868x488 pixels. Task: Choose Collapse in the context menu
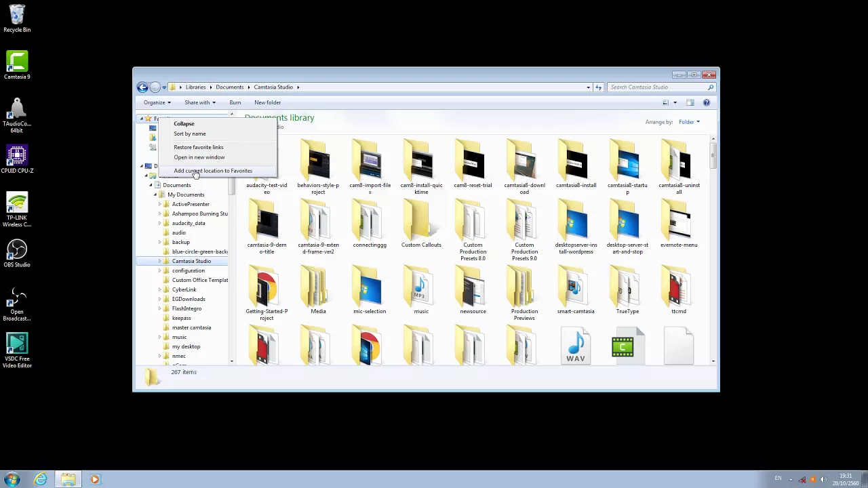tap(184, 123)
